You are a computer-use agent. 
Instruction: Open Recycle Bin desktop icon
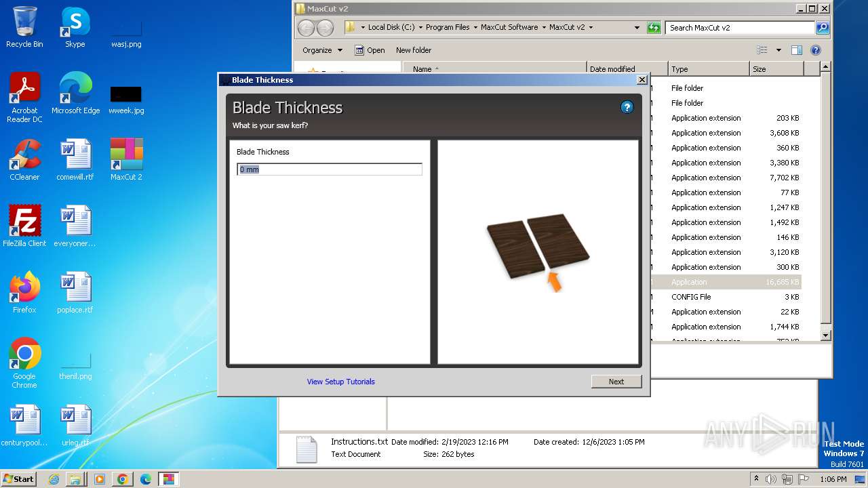[24, 27]
